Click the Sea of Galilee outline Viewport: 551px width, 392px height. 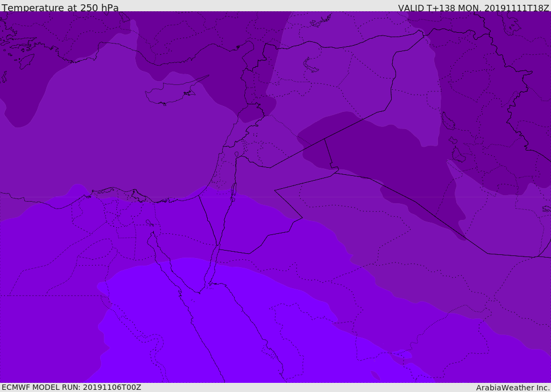tap(236, 155)
